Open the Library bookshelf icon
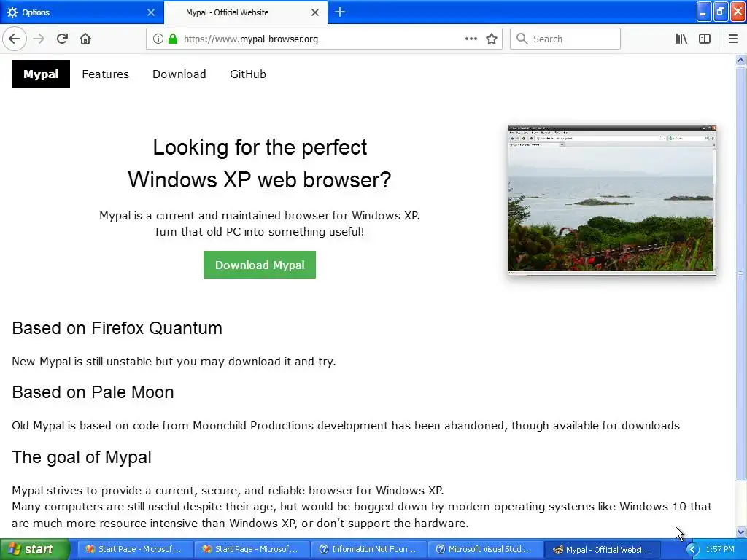Screen dimensions: 747x560 pyautogui.click(x=681, y=39)
